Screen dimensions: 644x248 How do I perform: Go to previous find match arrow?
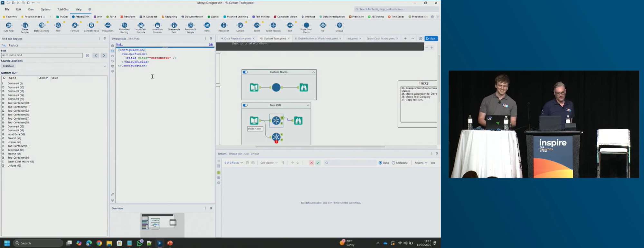(96, 55)
